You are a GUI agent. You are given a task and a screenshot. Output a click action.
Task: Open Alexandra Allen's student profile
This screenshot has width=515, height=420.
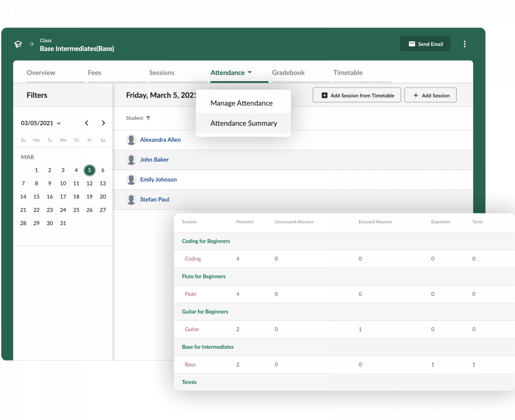pyautogui.click(x=161, y=140)
